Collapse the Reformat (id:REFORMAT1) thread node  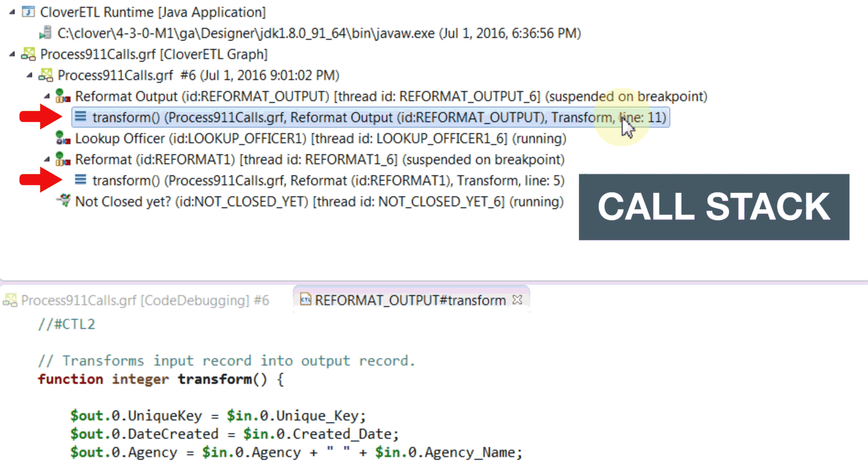[x=46, y=160]
